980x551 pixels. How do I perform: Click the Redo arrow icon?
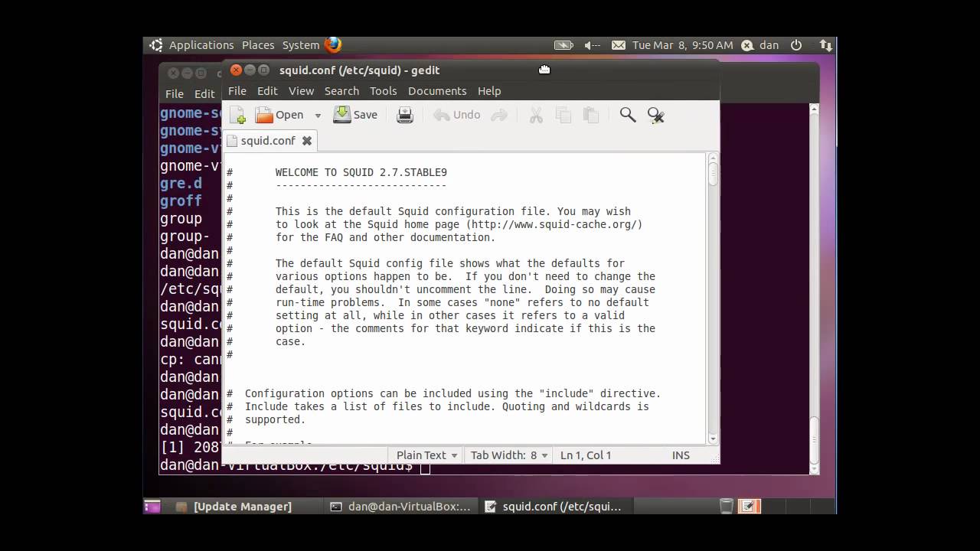(499, 115)
